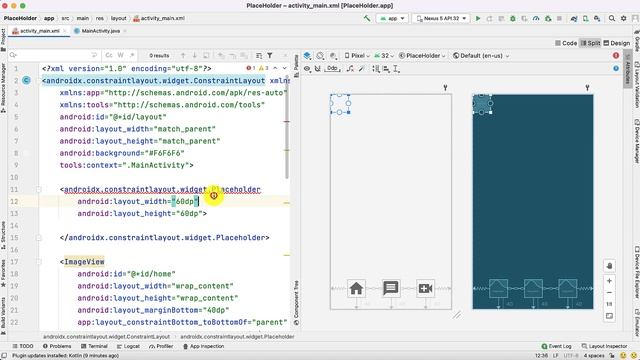Zoom in with the plus icon
This screenshot has width=640, height=360.
point(609,281)
